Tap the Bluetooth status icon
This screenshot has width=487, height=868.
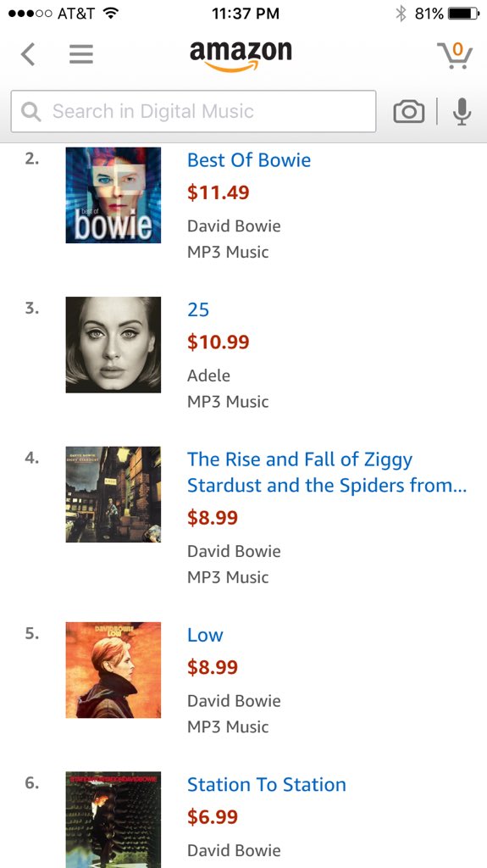point(401,14)
